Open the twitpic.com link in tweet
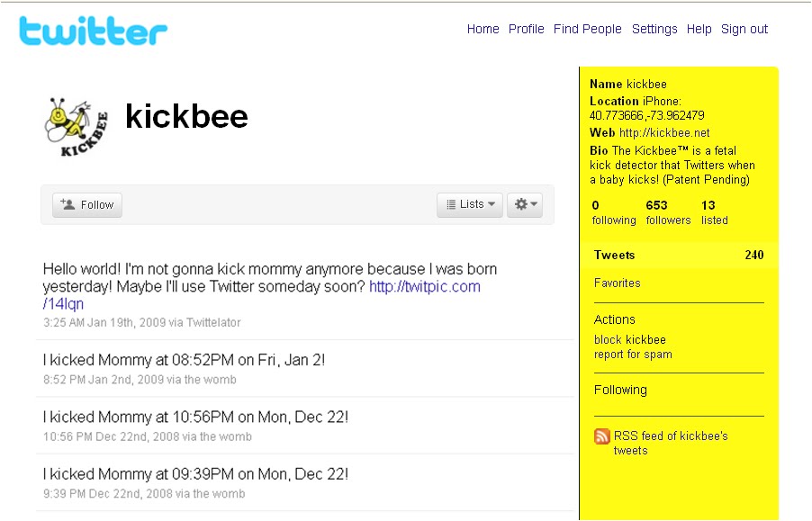This screenshot has height=521, width=812. (425, 286)
